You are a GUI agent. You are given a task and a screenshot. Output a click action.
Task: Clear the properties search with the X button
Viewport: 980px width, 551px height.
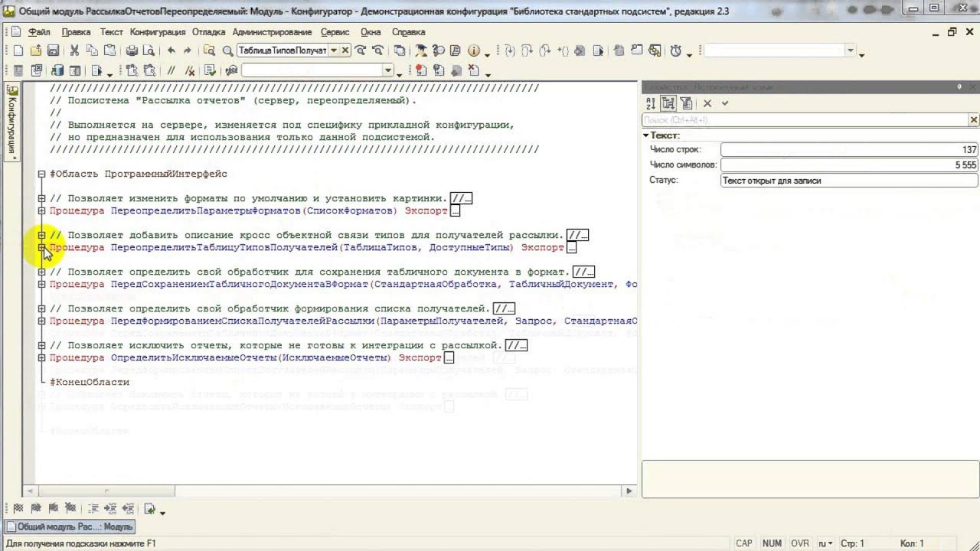(973, 120)
